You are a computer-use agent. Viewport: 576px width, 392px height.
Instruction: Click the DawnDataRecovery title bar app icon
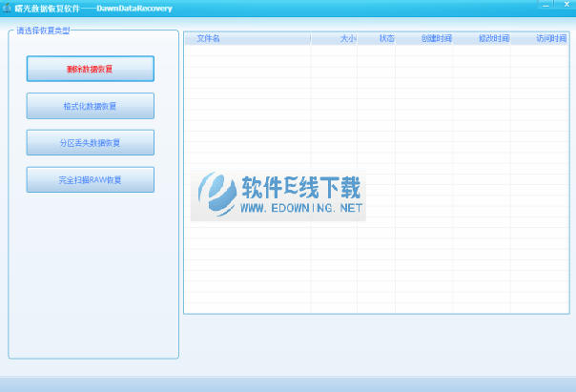7,7
